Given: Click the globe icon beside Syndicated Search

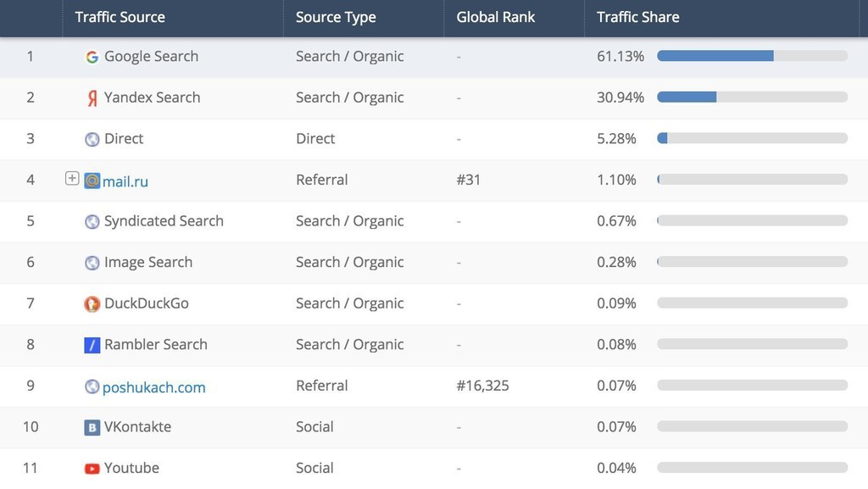Looking at the screenshot, I should pyautogui.click(x=92, y=221).
